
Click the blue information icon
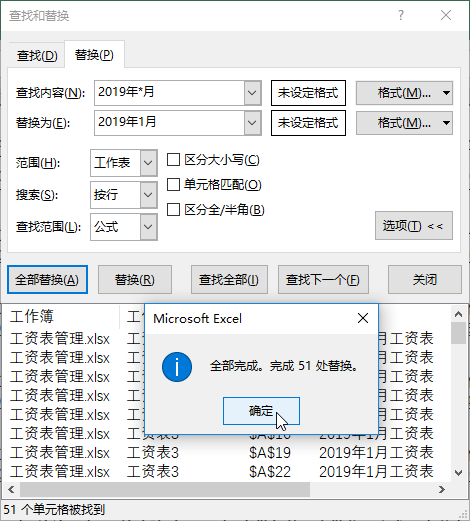tap(177, 367)
